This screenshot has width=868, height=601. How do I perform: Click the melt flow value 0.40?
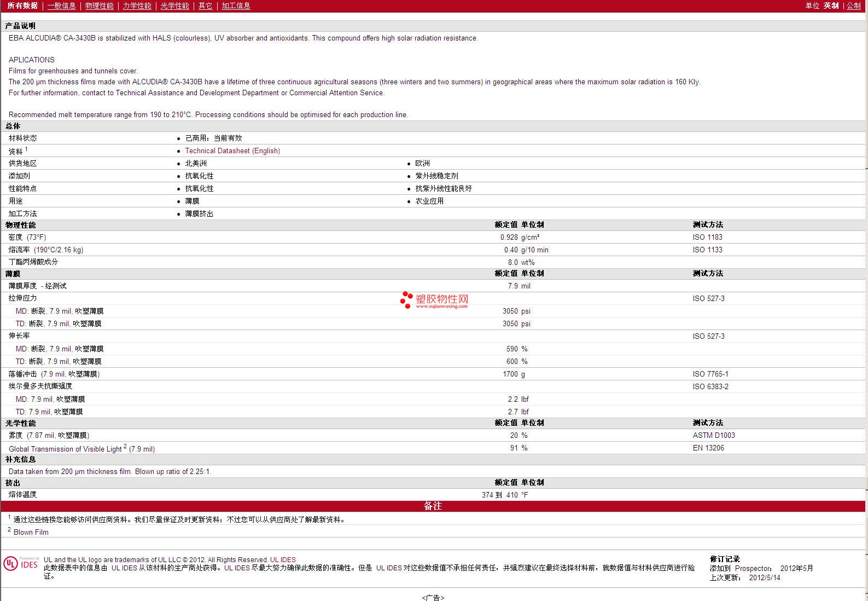click(511, 250)
